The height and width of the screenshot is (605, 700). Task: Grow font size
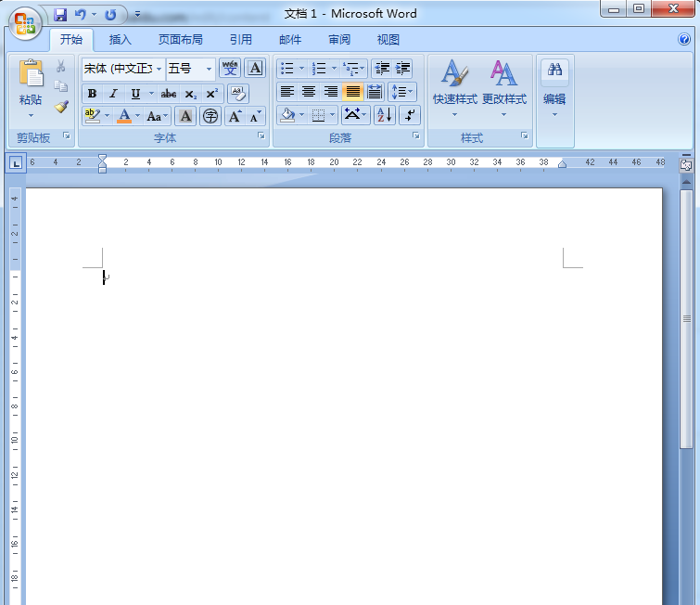pyautogui.click(x=235, y=117)
